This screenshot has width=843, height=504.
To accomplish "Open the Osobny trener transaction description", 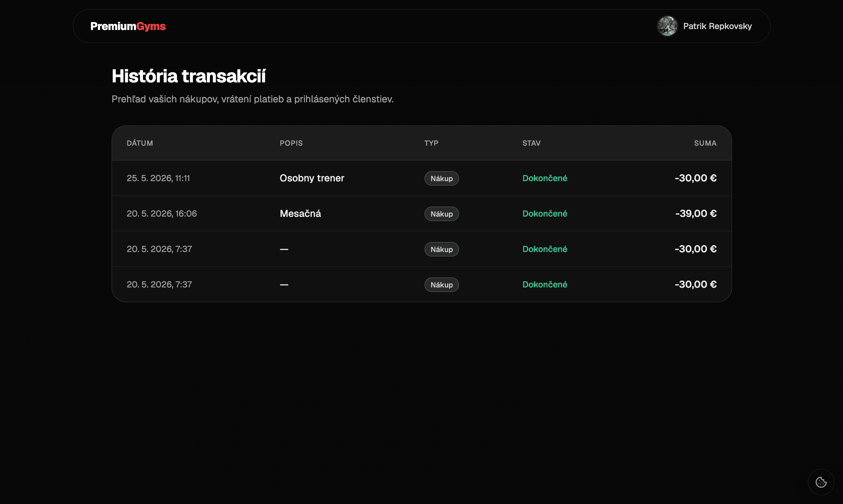I will (312, 178).
